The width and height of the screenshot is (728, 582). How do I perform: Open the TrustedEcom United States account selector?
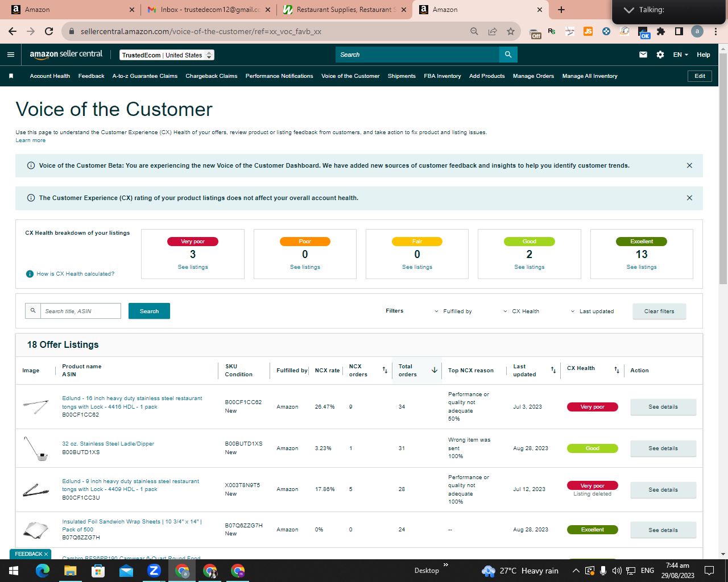click(x=167, y=55)
